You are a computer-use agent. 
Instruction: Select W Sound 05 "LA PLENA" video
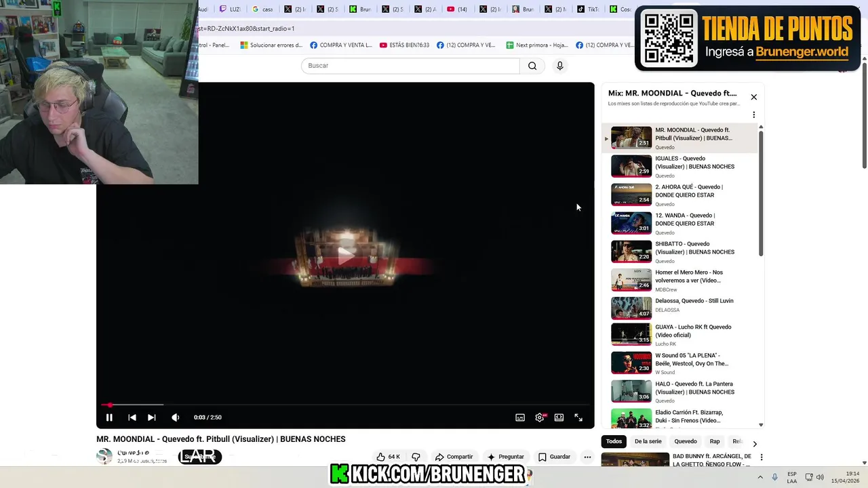tap(680, 363)
